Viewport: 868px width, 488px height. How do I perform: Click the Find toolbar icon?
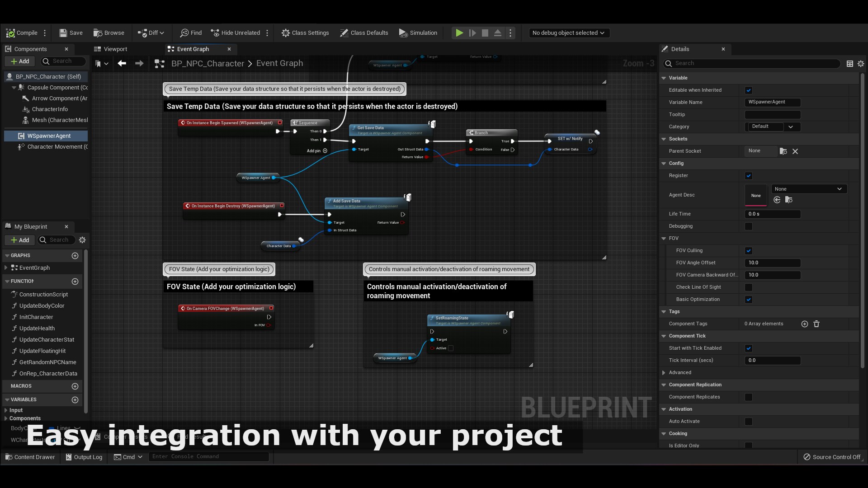click(184, 33)
